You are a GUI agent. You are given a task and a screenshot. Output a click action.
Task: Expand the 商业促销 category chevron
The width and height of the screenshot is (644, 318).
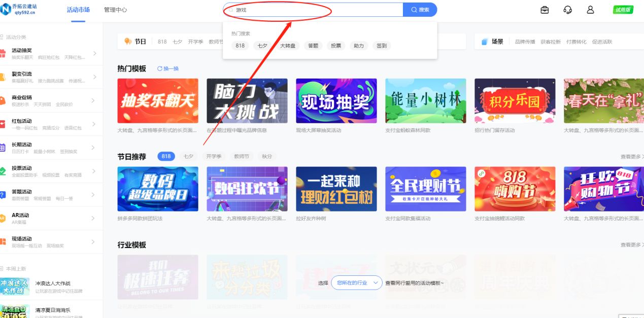(x=95, y=100)
